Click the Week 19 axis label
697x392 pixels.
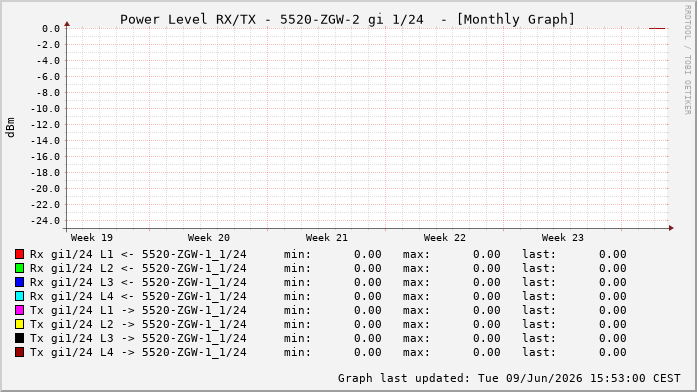coord(92,238)
